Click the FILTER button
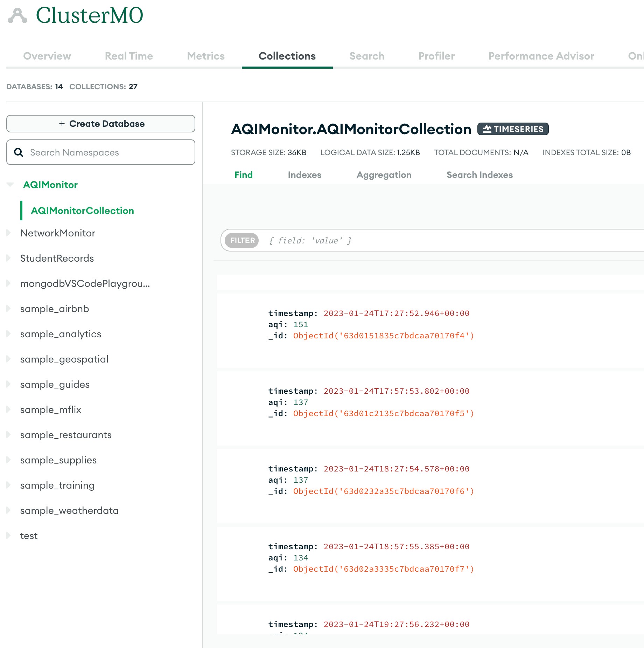Screen dimensions: 644x648 (242, 241)
